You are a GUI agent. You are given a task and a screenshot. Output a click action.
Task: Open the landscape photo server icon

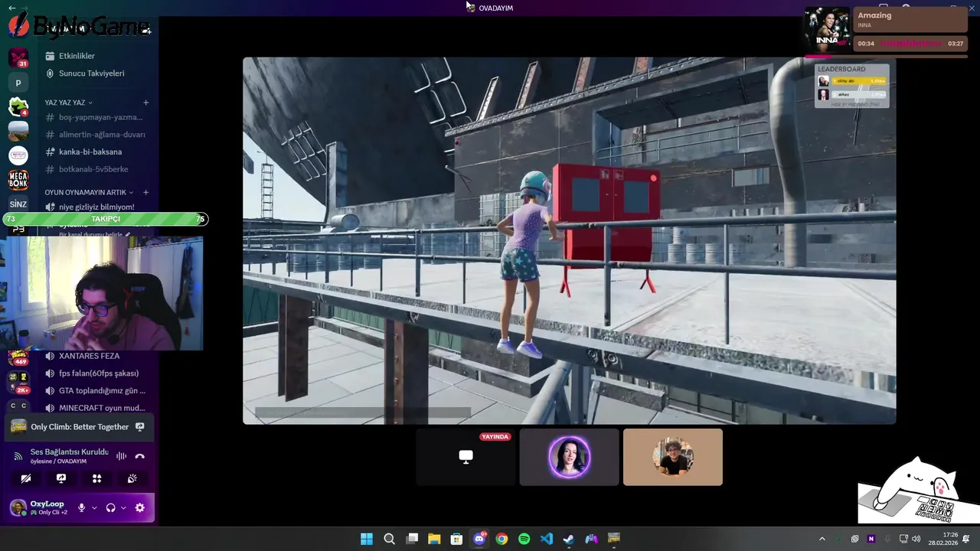(x=18, y=131)
